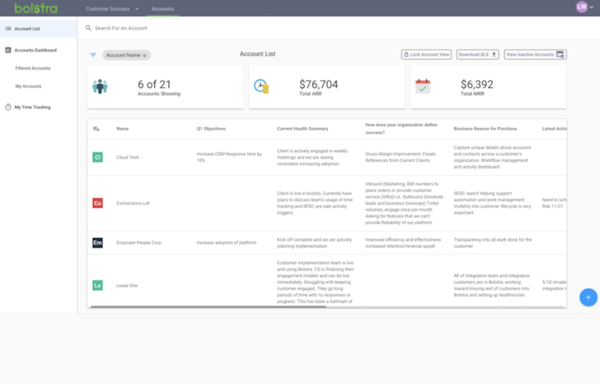The image size is (600, 384).
Task: Click the Lock Account View button
Action: point(426,55)
